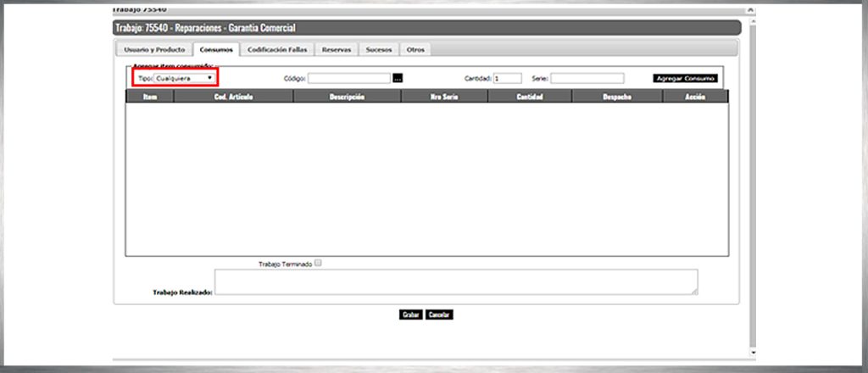Click the Serie text field
This screenshot has height=373, width=868.
point(587,78)
